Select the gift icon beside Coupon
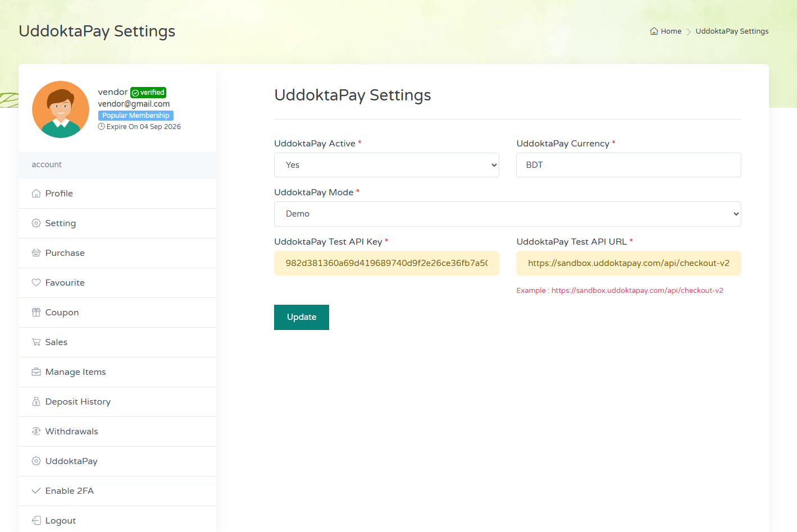Image resolution: width=797 pixels, height=532 pixels. tap(36, 312)
